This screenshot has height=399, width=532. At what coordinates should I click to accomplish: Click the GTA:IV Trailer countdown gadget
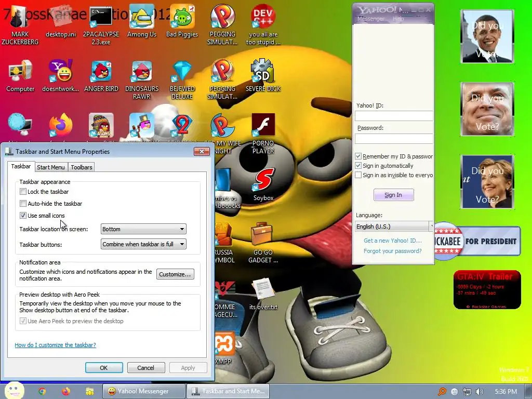pyautogui.click(x=487, y=290)
